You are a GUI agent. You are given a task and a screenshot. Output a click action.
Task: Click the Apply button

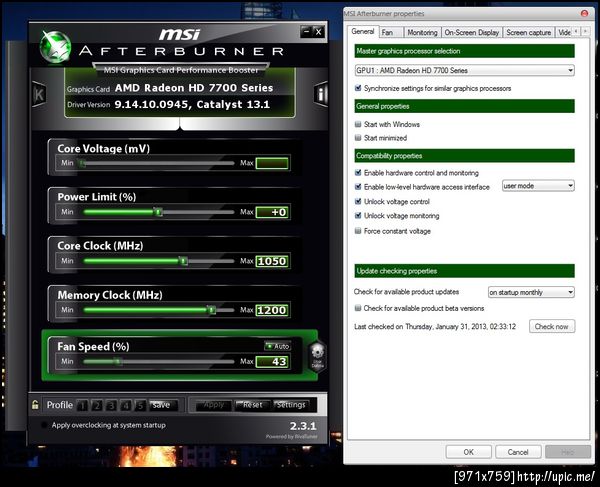click(x=214, y=405)
